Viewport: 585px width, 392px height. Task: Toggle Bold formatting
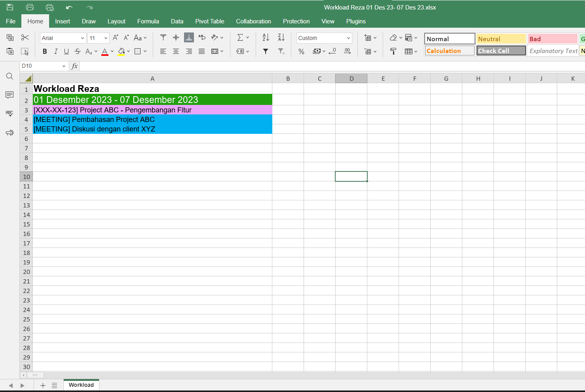coord(45,51)
